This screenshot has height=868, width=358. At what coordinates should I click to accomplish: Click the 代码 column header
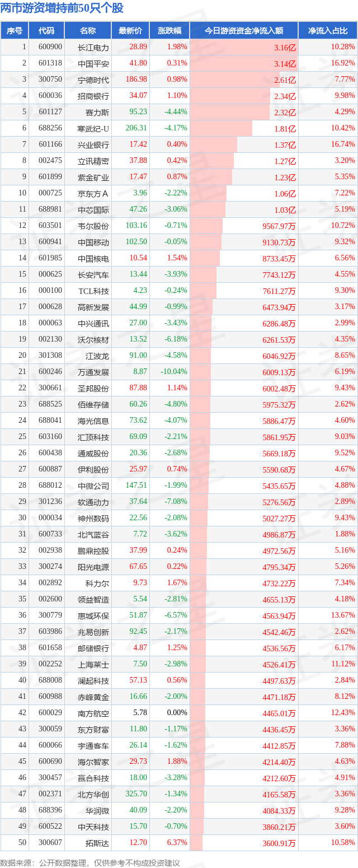pyautogui.click(x=46, y=31)
